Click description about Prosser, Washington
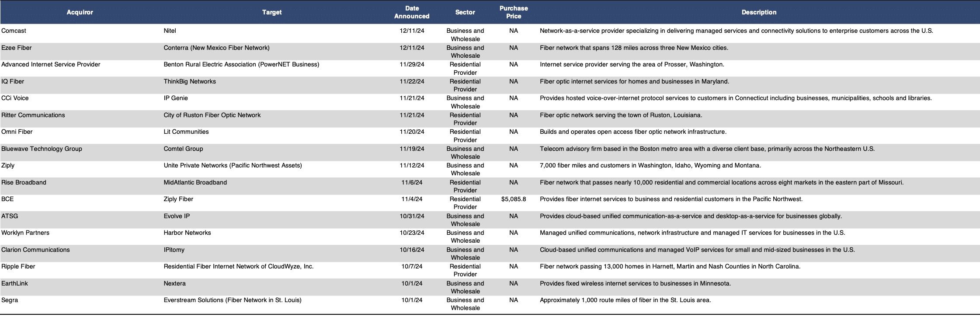Viewport: 980px width, 317px height. tap(632, 64)
